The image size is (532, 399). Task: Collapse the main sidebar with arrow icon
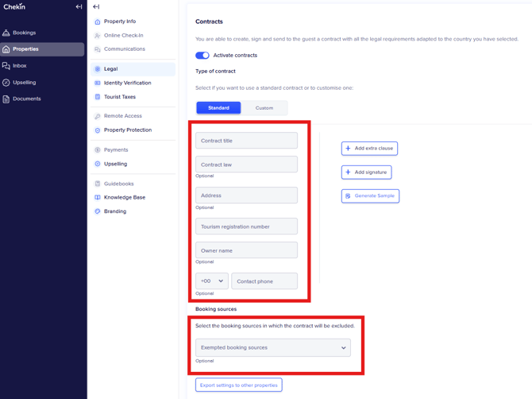pyautogui.click(x=79, y=7)
